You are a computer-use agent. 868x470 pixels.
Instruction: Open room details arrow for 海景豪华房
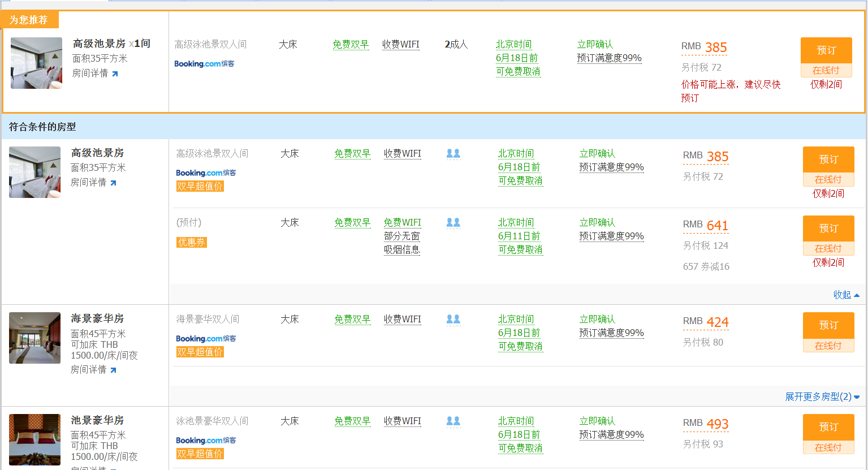[113, 370]
